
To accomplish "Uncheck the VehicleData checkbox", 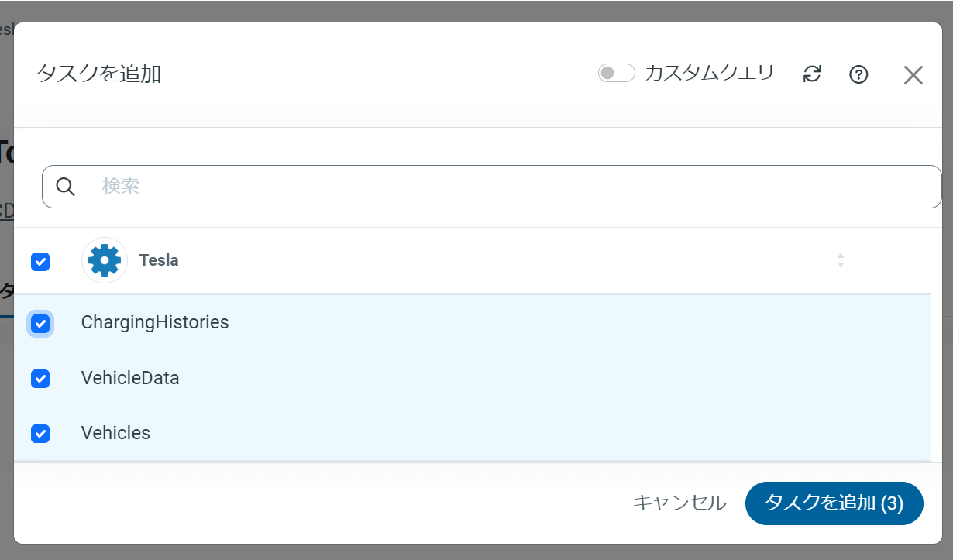I will [40, 379].
